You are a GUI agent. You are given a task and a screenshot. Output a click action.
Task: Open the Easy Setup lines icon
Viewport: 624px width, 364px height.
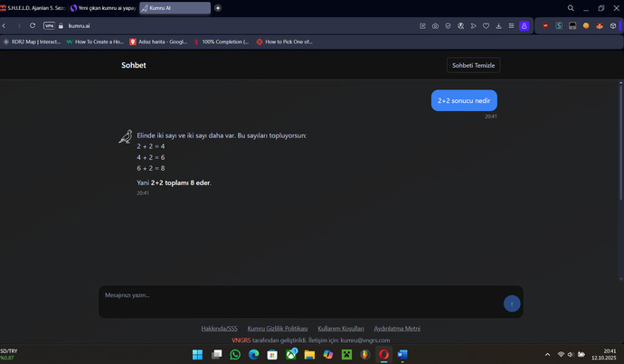coord(511,26)
